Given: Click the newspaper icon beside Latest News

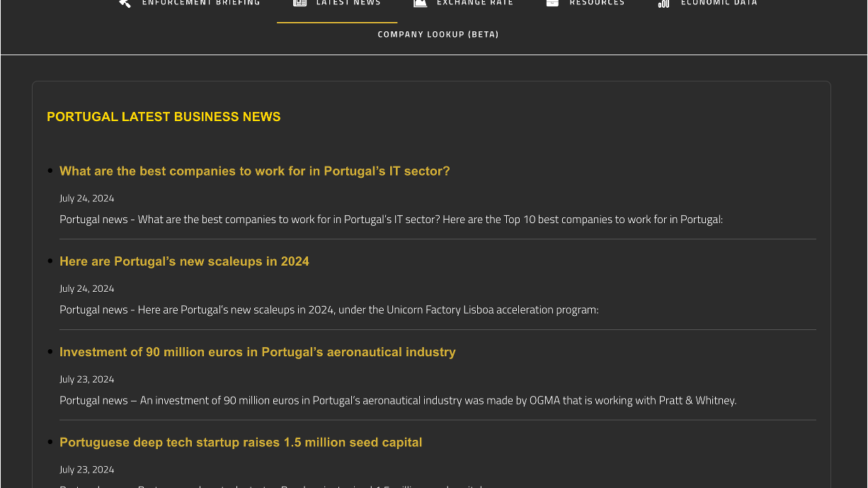Looking at the screenshot, I should pyautogui.click(x=300, y=4).
